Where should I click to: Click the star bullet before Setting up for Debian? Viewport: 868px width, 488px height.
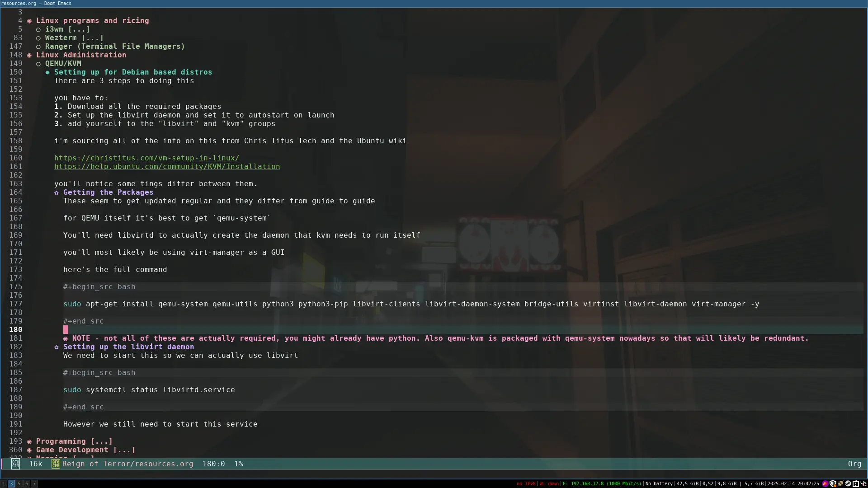47,72
